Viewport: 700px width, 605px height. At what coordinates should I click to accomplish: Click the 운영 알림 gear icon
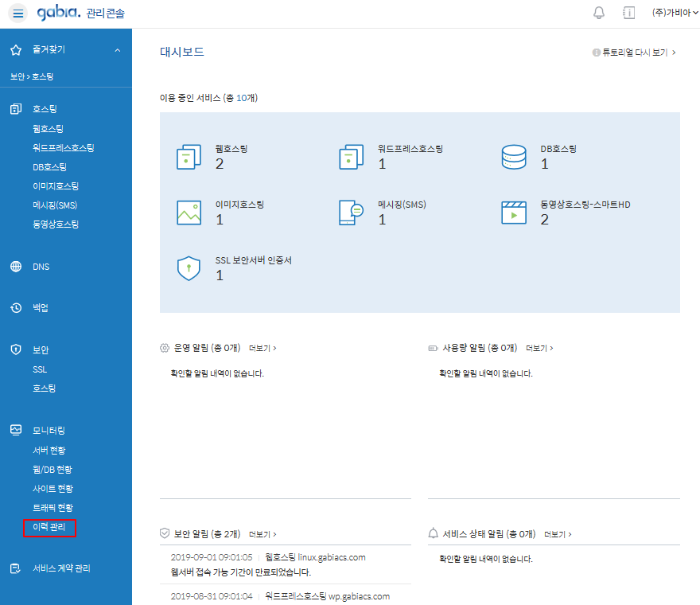(x=165, y=348)
